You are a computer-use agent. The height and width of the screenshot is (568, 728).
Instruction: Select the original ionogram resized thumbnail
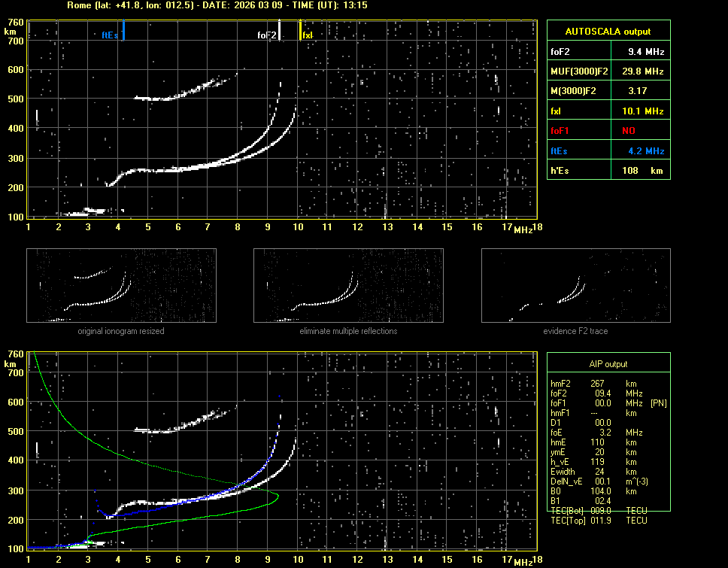tap(121, 286)
